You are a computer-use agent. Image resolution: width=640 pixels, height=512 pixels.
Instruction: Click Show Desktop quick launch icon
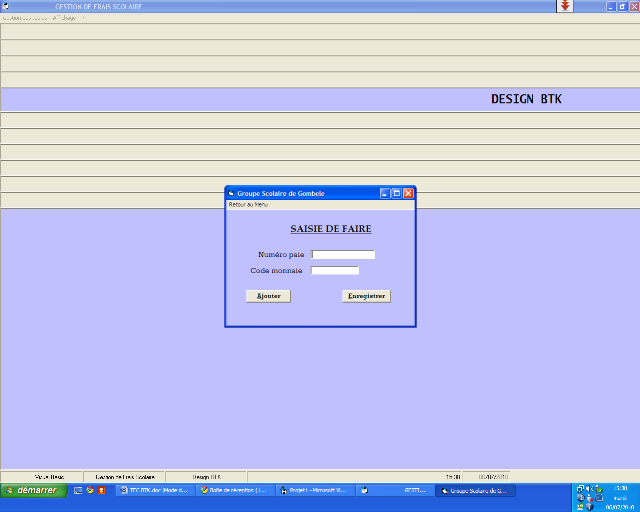[78, 490]
